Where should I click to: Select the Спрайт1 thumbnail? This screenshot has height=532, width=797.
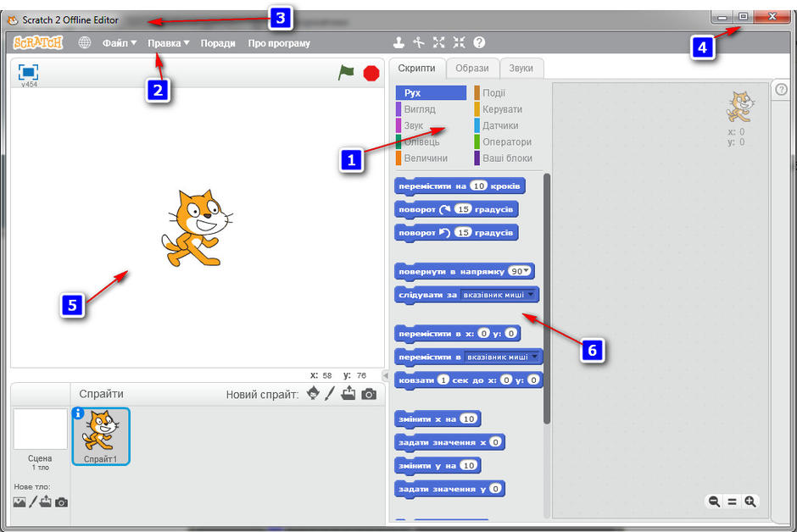[100, 436]
